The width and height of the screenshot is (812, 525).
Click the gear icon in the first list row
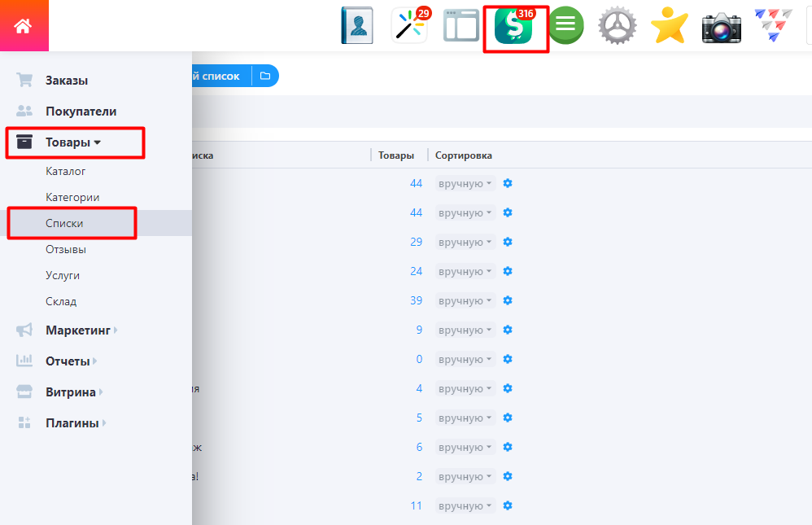coord(508,184)
